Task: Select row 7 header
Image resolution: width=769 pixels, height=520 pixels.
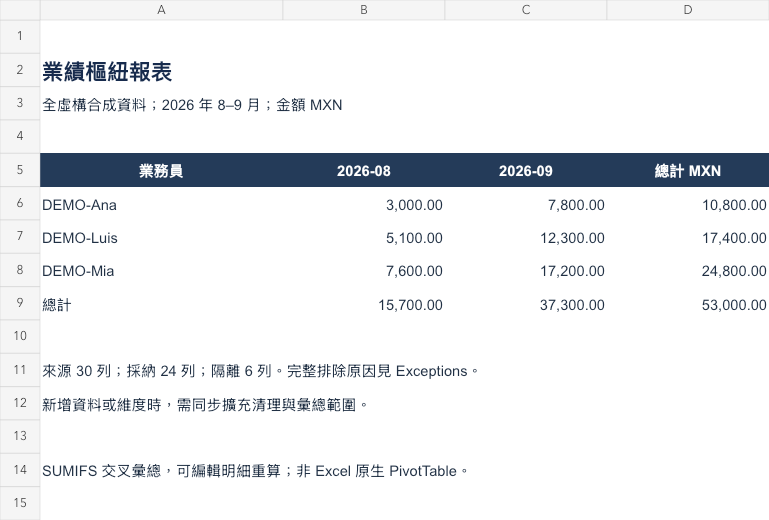Action: [20, 236]
